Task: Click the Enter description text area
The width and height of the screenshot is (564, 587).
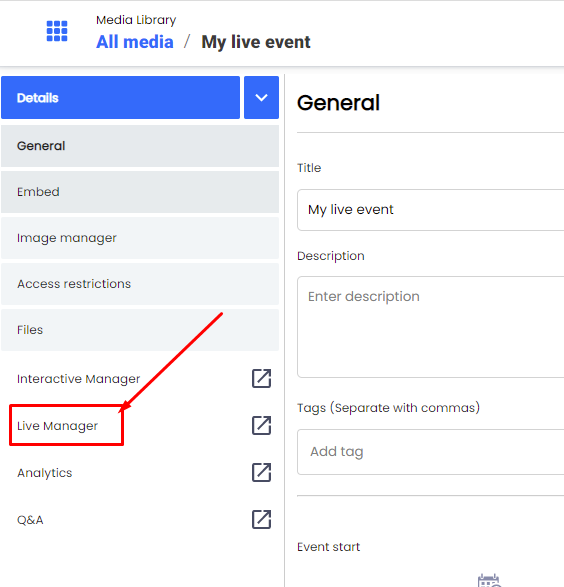Action: click(x=430, y=327)
